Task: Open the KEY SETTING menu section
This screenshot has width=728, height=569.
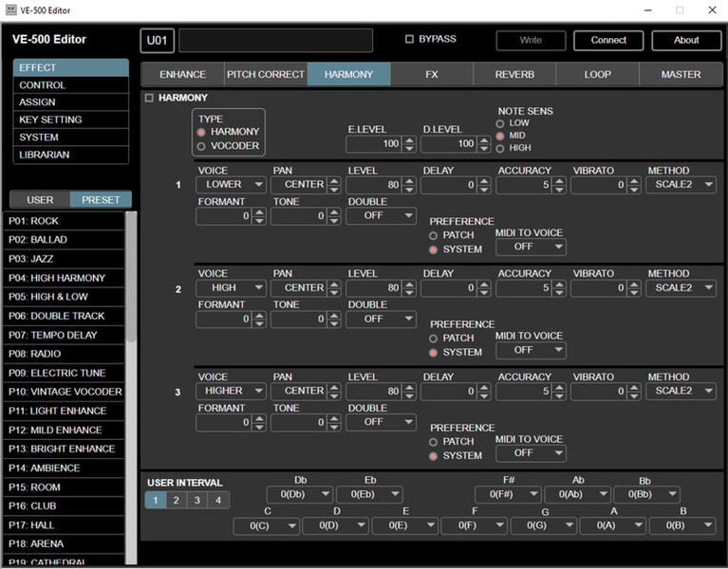Action: [70, 119]
